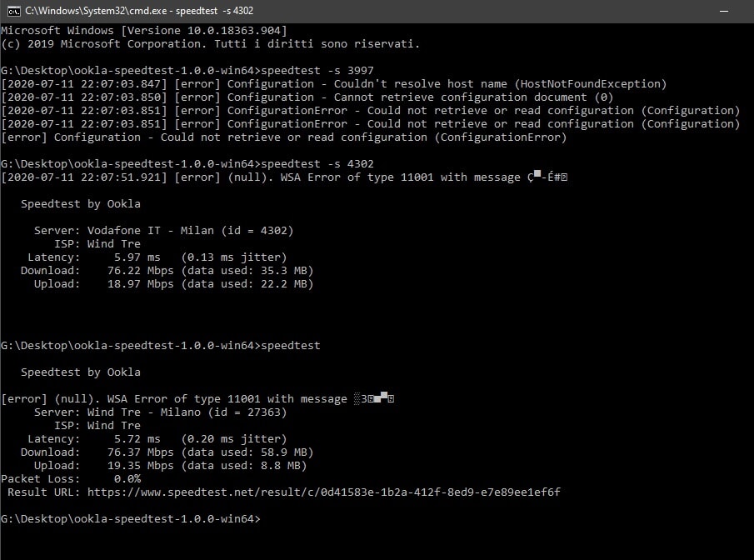The height and width of the screenshot is (560, 754).
Task: Click the final empty command prompt line
Action: point(131,518)
